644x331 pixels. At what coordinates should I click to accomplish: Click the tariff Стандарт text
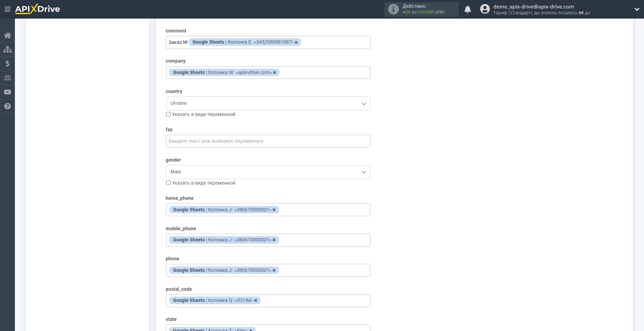point(520,13)
